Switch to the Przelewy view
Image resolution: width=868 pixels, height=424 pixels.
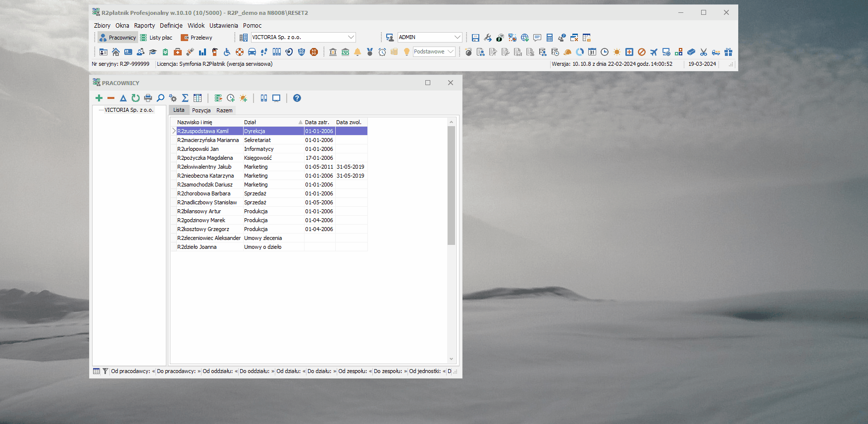click(x=197, y=38)
